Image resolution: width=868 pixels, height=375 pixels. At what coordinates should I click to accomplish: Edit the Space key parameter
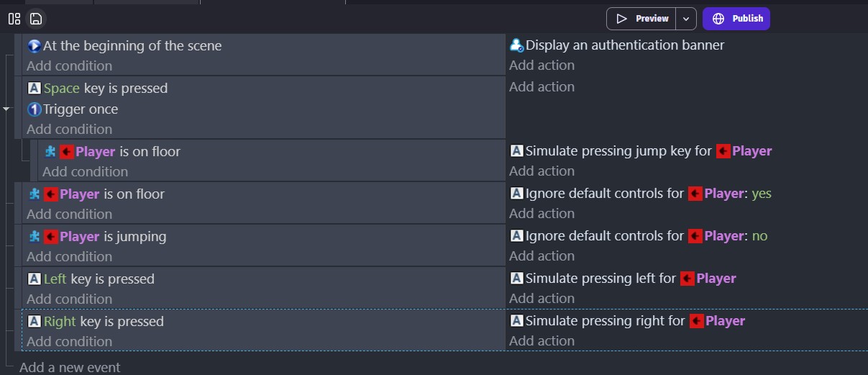(x=62, y=89)
